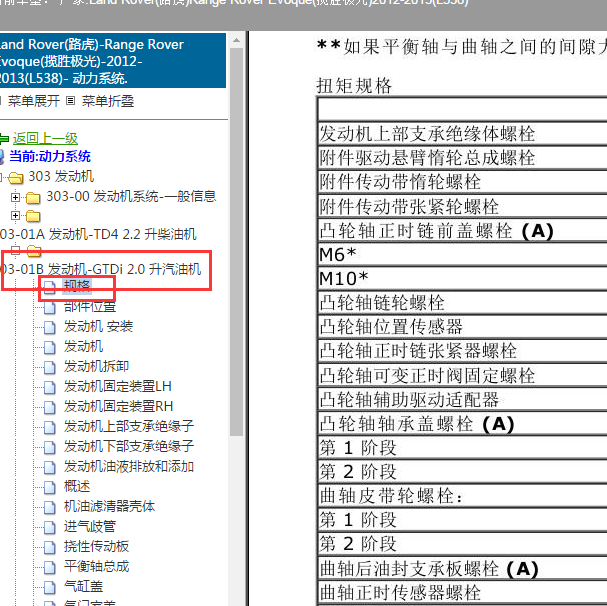Open the 机油滤清器壳体 document

tap(110, 506)
